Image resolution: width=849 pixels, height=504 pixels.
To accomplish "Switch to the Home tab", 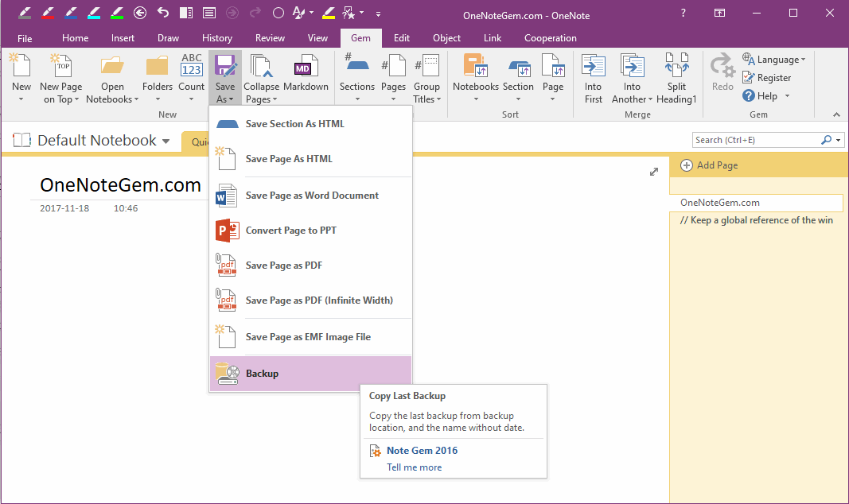I will click(x=76, y=38).
